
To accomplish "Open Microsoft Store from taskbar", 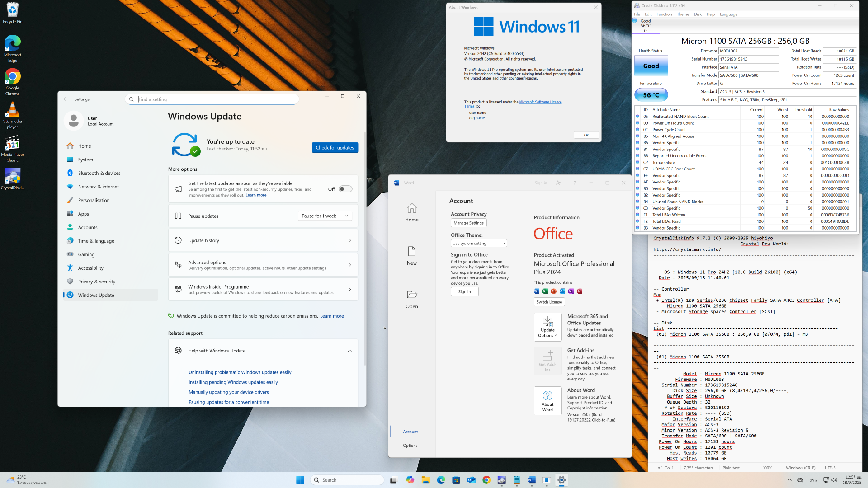I will pos(456,480).
